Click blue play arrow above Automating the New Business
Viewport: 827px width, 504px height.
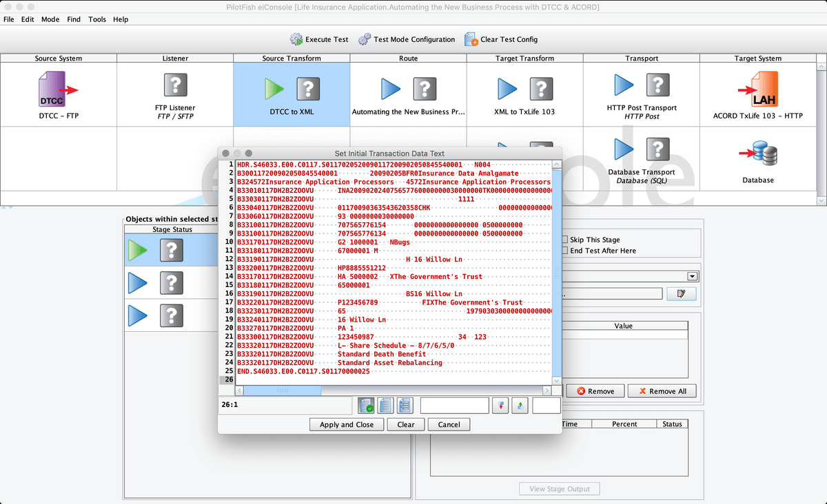pyautogui.click(x=391, y=89)
